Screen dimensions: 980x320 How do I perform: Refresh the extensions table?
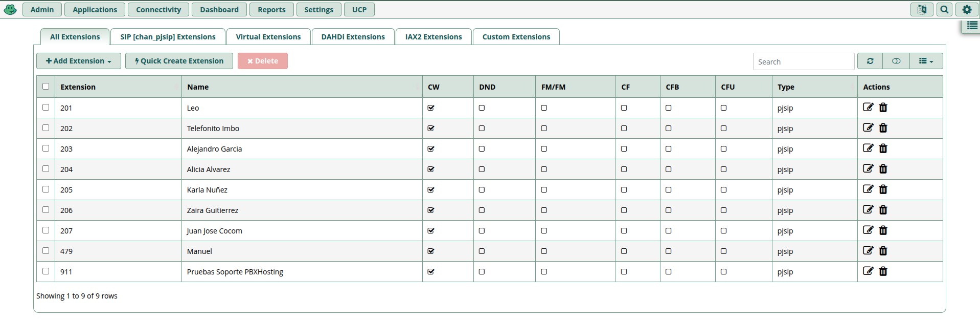[870, 61]
